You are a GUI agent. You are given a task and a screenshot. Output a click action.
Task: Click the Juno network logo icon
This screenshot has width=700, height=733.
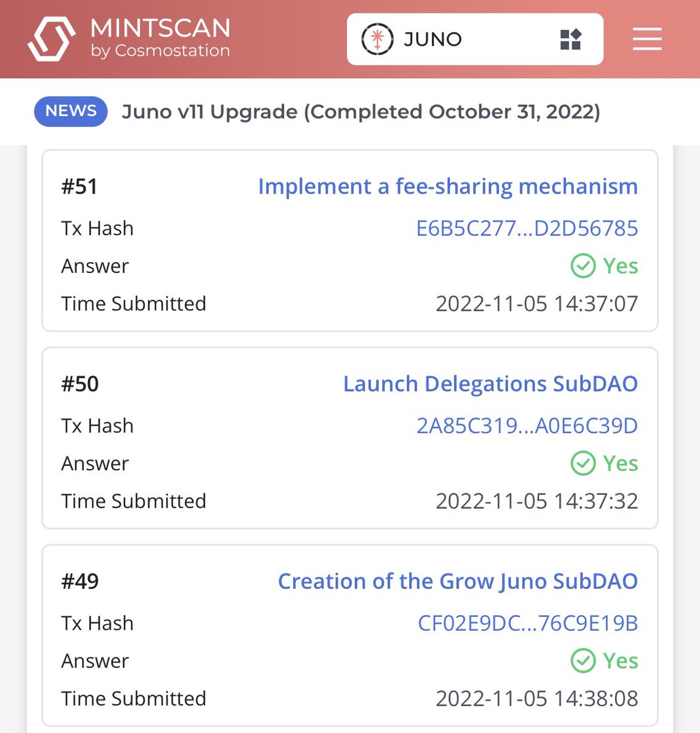[377, 39]
